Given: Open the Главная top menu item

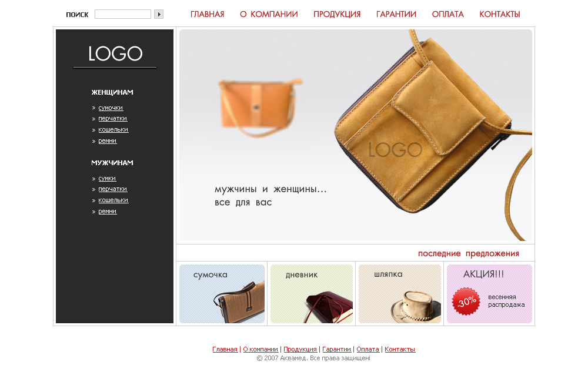Looking at the screenshot, I should (207, 14).
